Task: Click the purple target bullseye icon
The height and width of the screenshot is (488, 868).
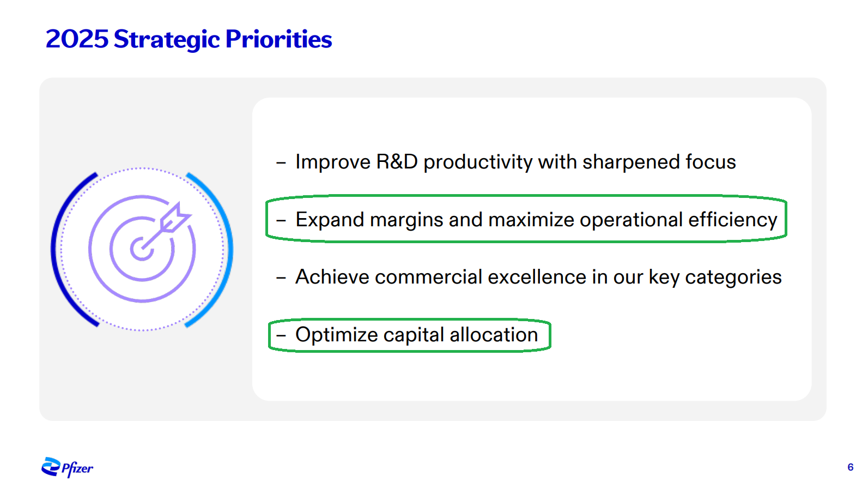Action: point(142,249)
